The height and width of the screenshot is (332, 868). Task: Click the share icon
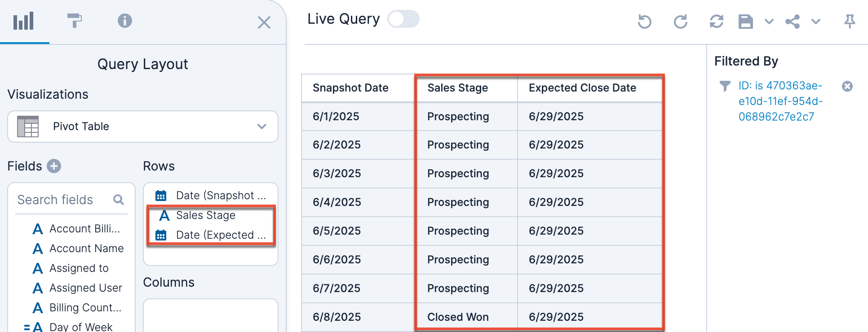click(793, 22)
